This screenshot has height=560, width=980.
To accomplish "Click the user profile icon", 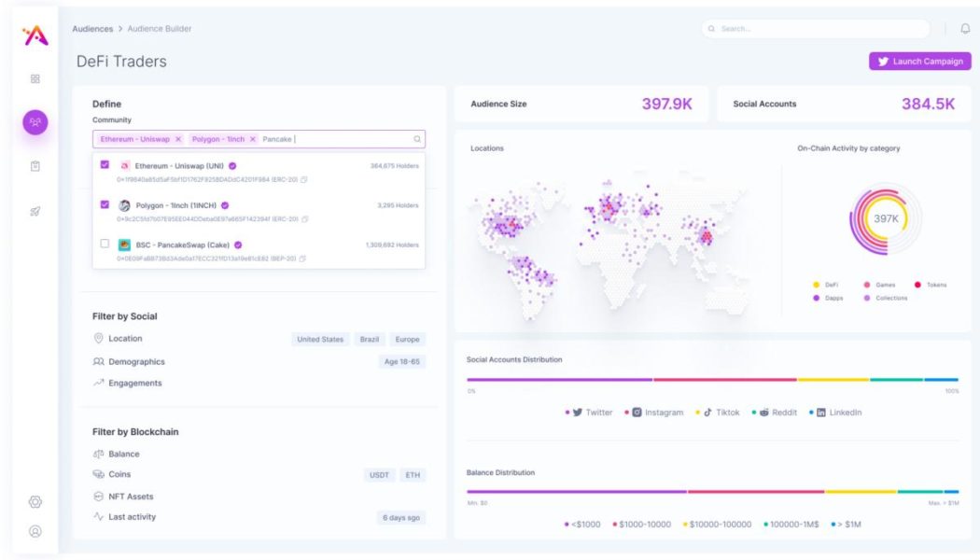I will 35,531.
